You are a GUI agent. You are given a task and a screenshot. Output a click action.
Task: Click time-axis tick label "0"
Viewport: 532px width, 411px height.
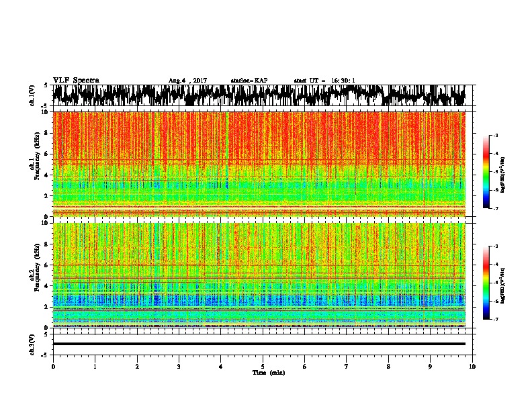coord(53,367)
